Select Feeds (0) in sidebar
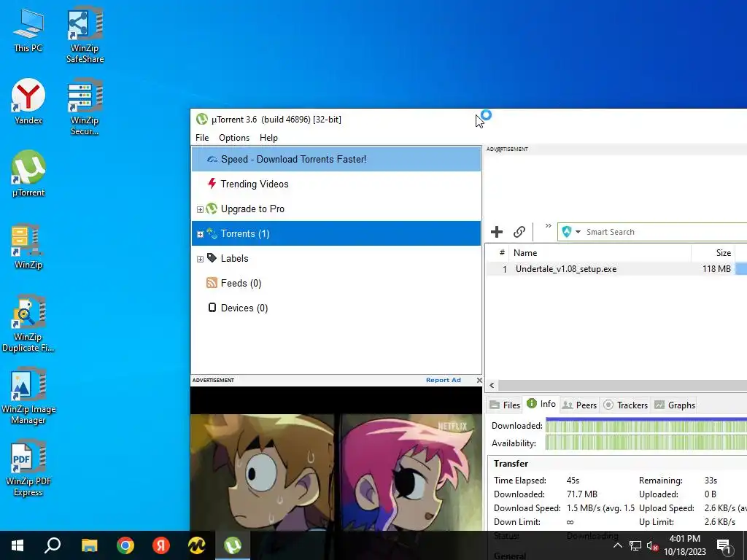Image resolution: width=747 pixels, height=560 pixels. [x=336, y=283]
